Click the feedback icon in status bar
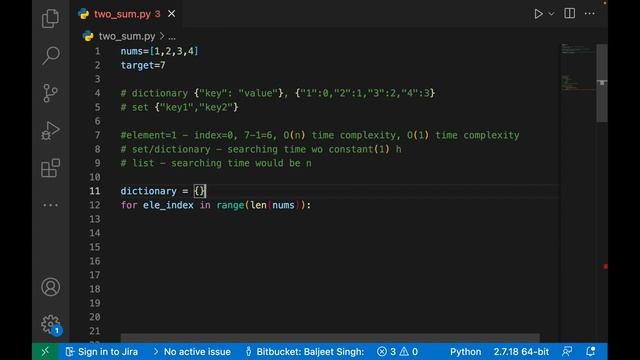 (x=567, y=351)
